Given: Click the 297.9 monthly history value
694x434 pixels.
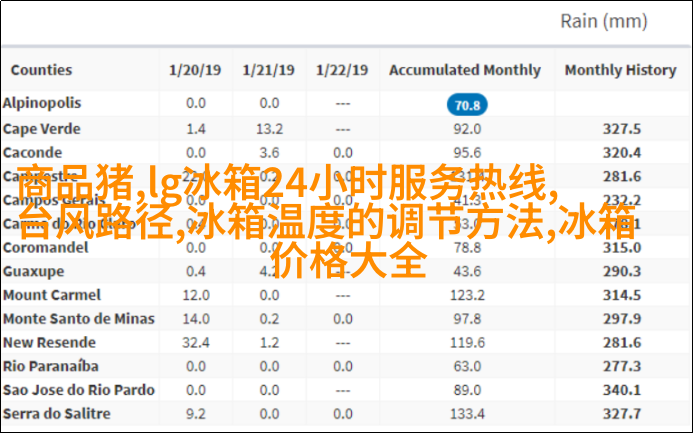Looking at the screenshot, I should point(622,319).
